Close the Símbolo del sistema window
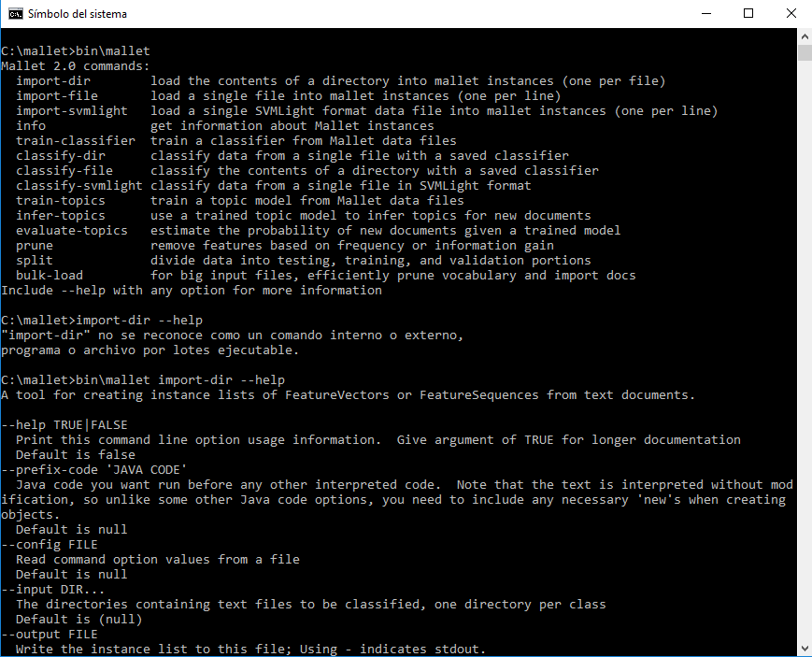812x657 pixels. (x=791, y=14)
